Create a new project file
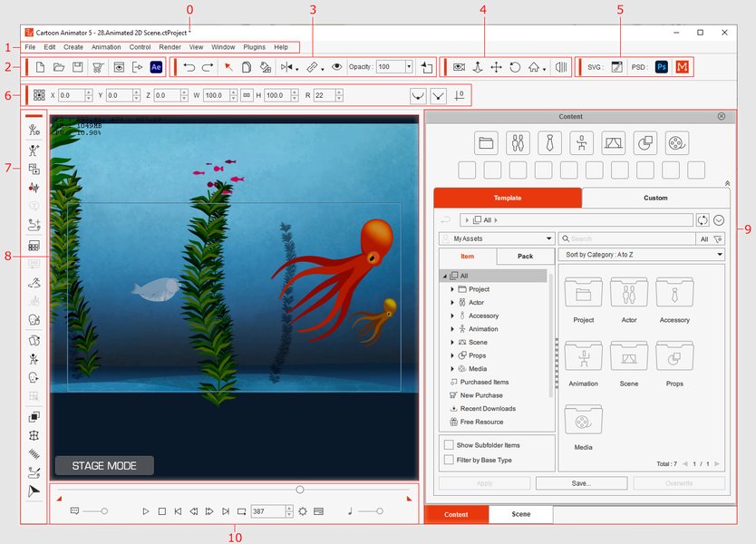The width and height of the screenshot is (756, 544). [x=40, y=67]
